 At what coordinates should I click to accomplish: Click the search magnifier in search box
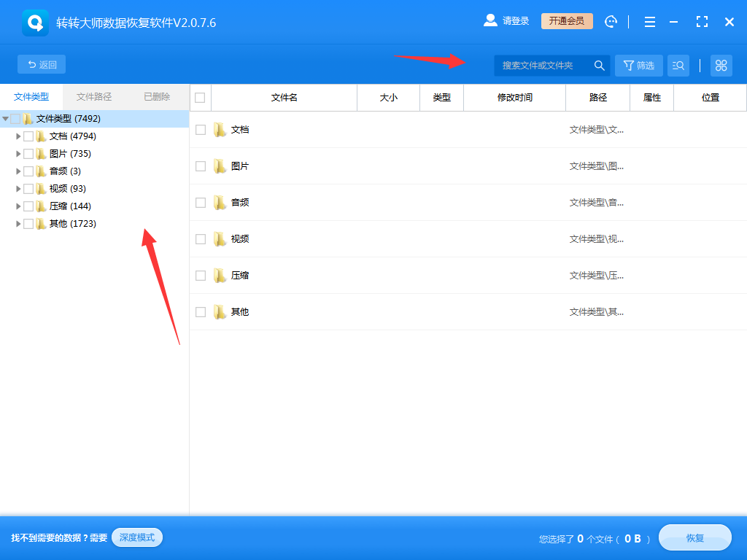point(599,65)
